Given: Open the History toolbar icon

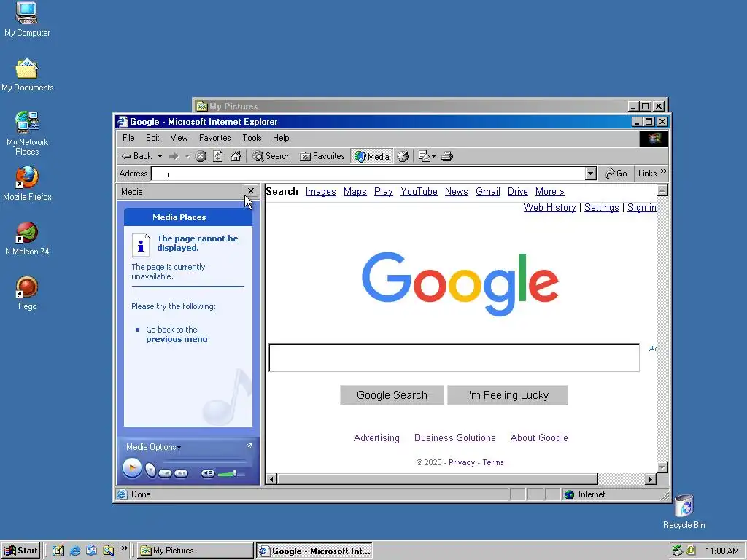Looking at the screenshot, I should click(403, 156).
